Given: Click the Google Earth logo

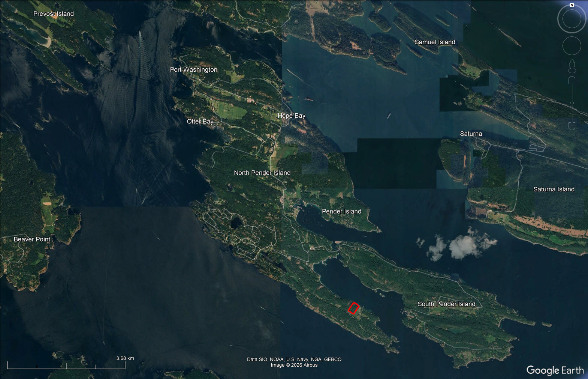Looking at the screenshot, I should pos(555,370).
